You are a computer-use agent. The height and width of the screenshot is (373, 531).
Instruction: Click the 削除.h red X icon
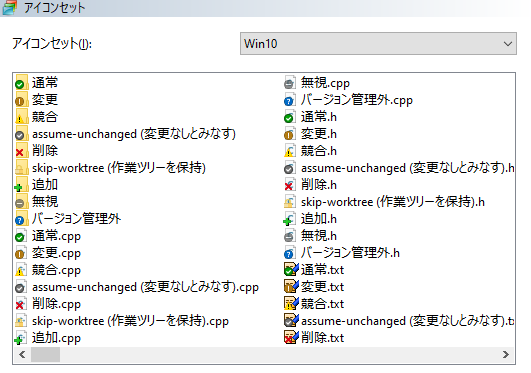pos(290,185)
